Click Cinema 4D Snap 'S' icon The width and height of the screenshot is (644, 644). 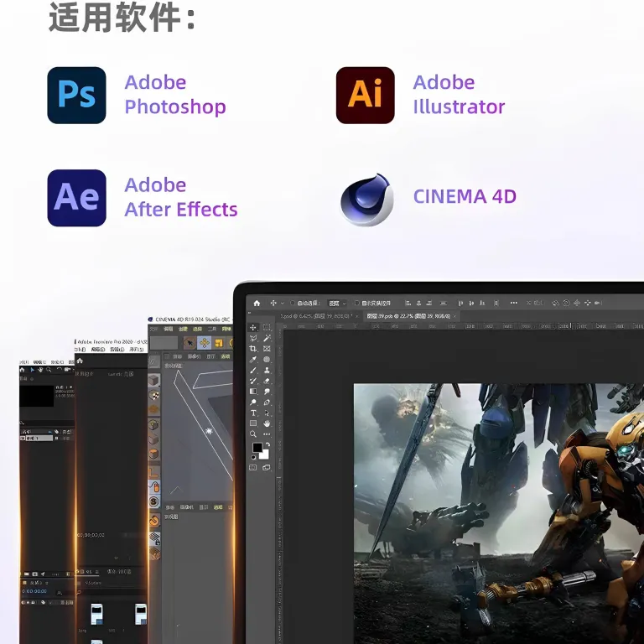click(154, 501)
